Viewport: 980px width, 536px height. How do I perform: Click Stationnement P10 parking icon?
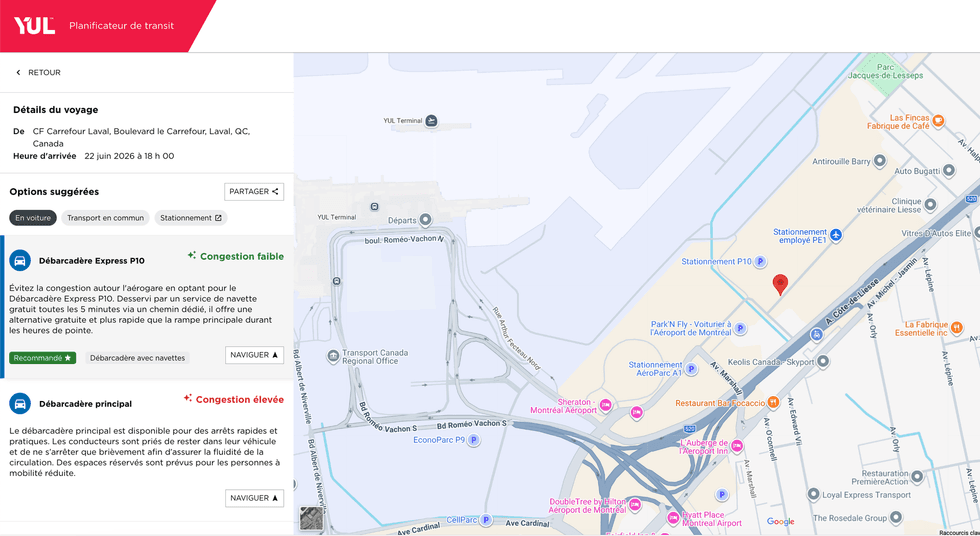(760, 262)
